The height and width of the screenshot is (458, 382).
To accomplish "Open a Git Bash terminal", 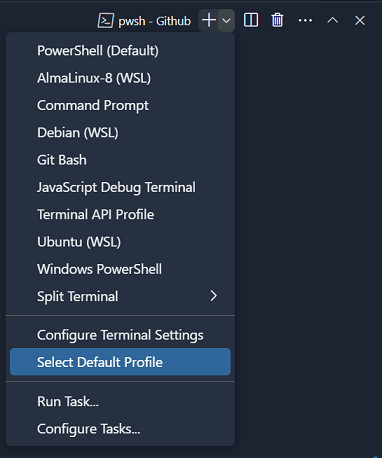I will click(120, 160).
